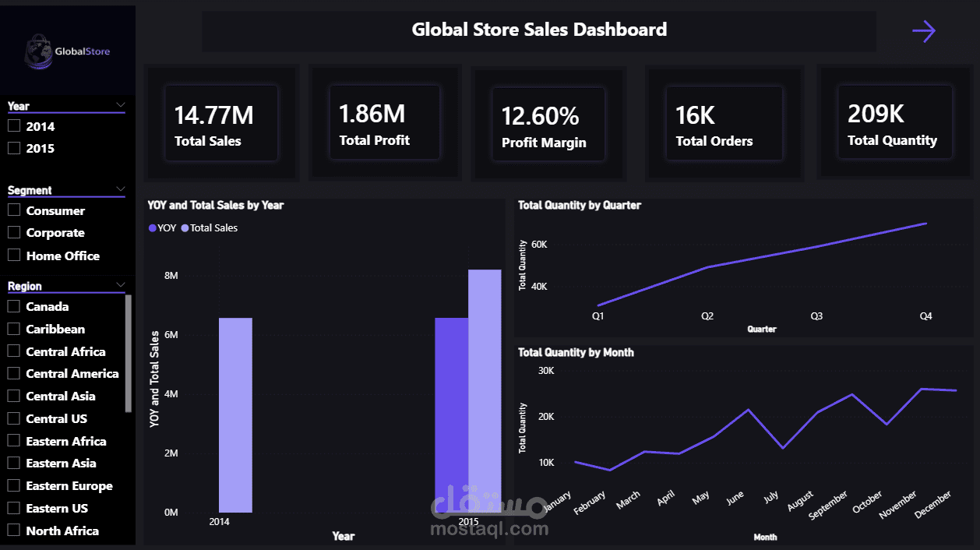Image resolution: width=980 pixels, height=550 pixels.
Task: Click the Total Sales legend marker
Action: coord(185,227)
